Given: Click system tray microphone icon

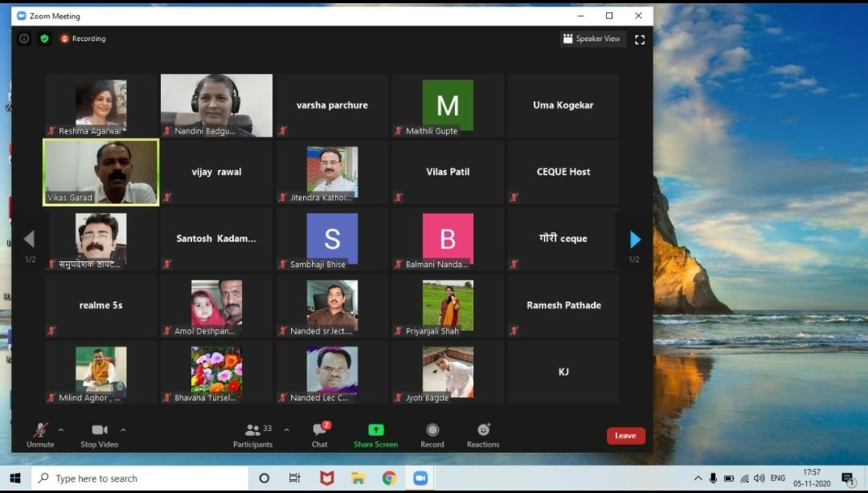Looking at the screenshot, I should point(713,478).
